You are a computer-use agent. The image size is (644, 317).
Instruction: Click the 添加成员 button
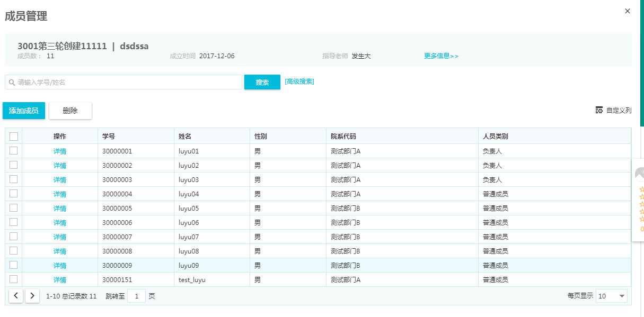coord(24,111)
